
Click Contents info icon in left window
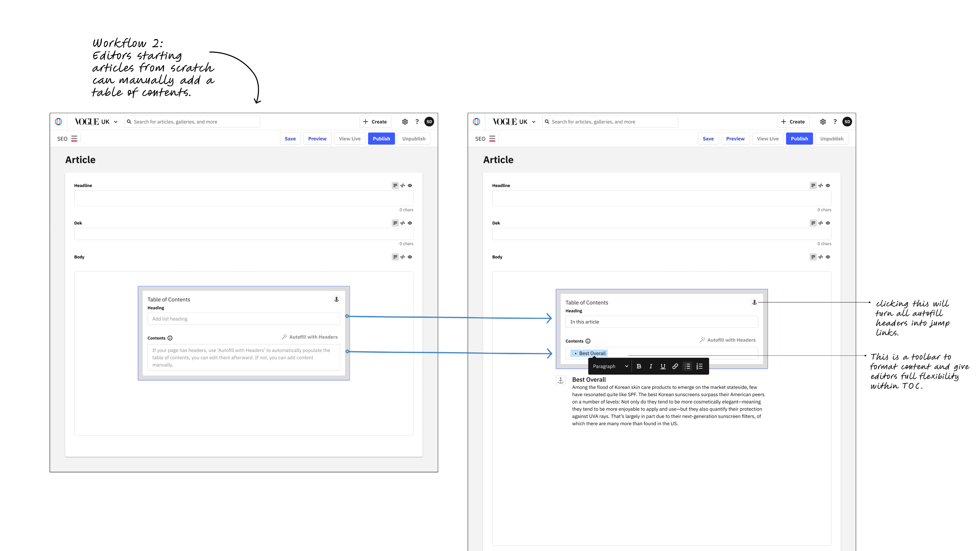pyautogui.click(x=170, y=338)
